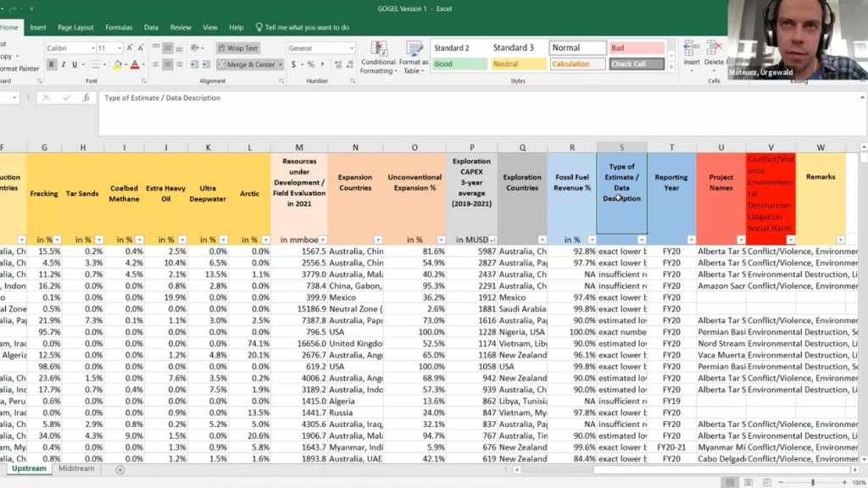Screen dimensions: 868x488
Task: Open font size 11 dropdown
Action: pos(120,48)
